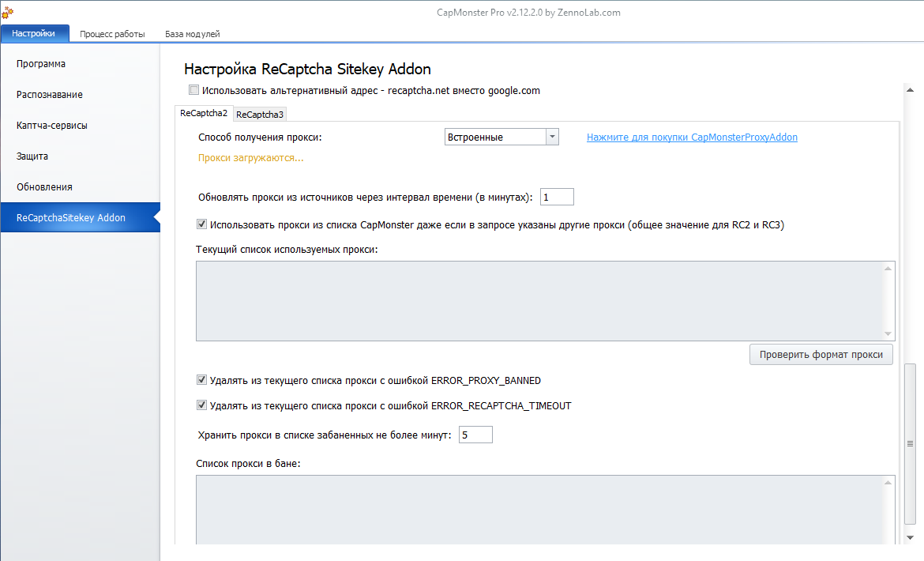
Task: Open the База модулей tab
Action: pos(192,34)
